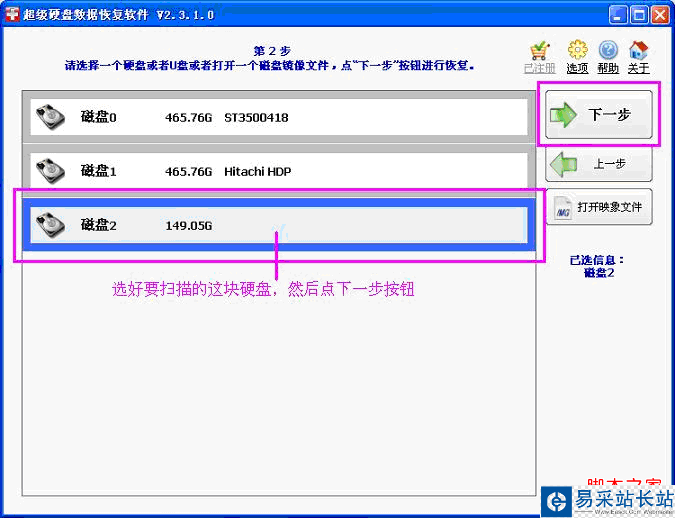Select 磁盘2 149.05G row
Screen dimensions: 675x518
point(279,225)
